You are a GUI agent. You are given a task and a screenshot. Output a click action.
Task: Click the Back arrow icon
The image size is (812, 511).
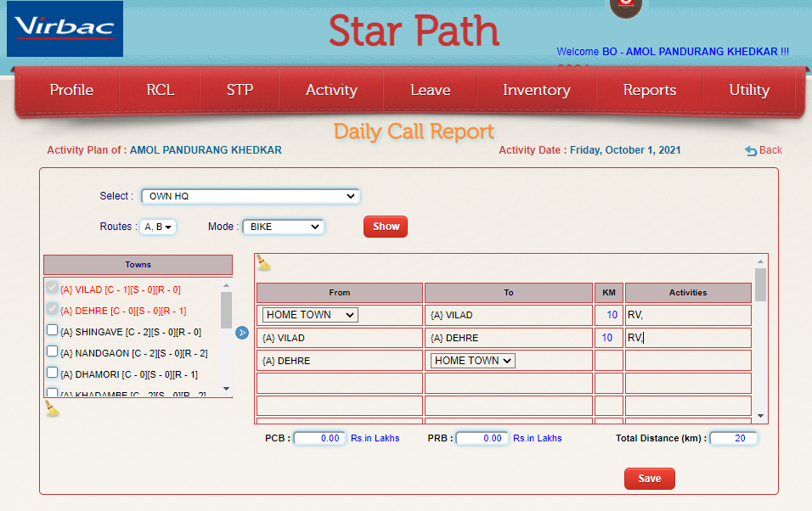750,150
